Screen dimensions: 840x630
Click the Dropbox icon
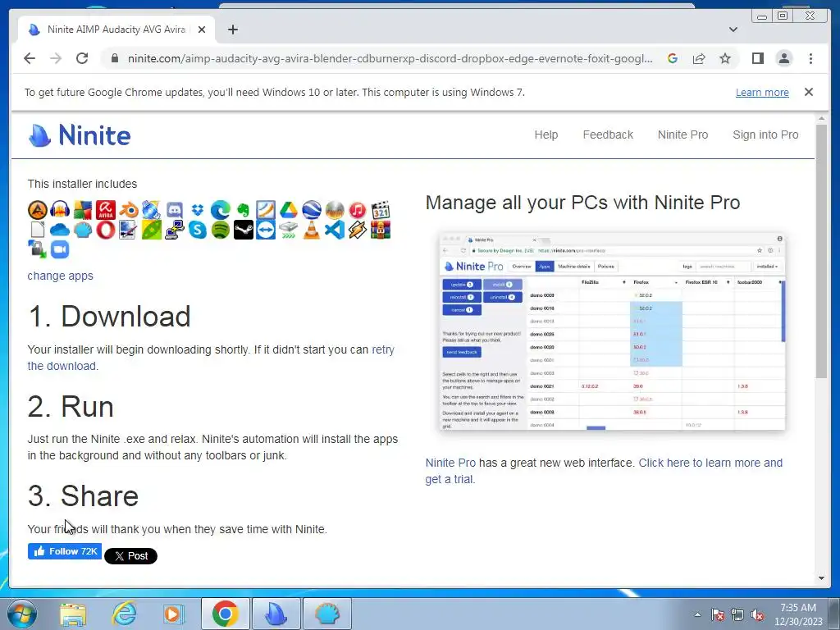point(198,210)
